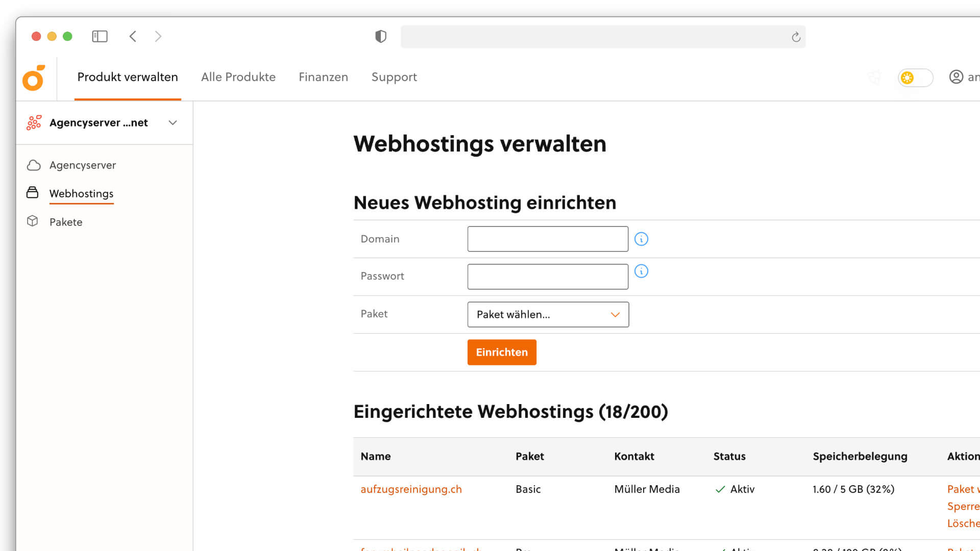This screenshot has width=980, height=551.
Task: Open the Support tab
Action: point(394,77)
